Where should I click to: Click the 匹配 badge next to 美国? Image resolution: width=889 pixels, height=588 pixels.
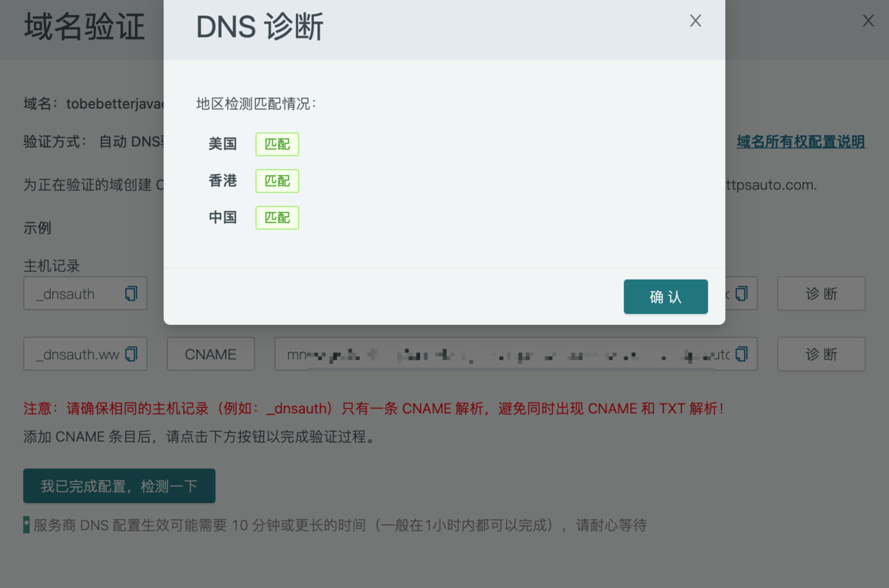coord(277,144)
